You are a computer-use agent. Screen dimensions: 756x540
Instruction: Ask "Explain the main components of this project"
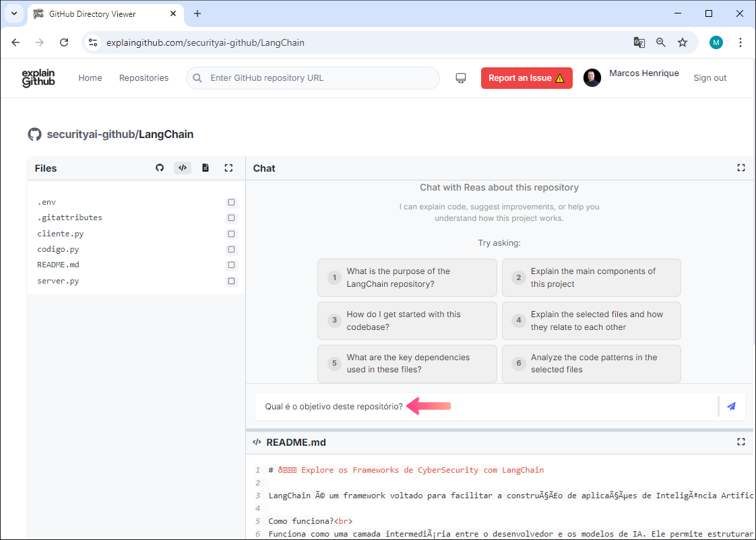pos(592,277)
